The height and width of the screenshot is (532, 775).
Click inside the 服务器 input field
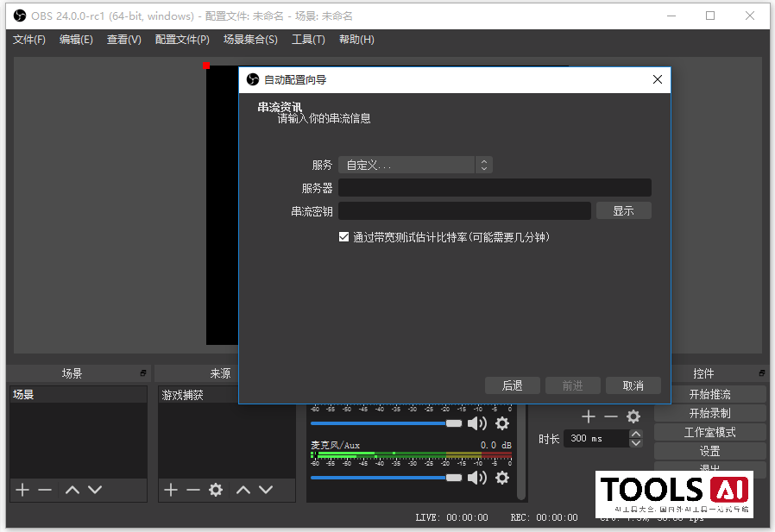click(x=495, y=187)
